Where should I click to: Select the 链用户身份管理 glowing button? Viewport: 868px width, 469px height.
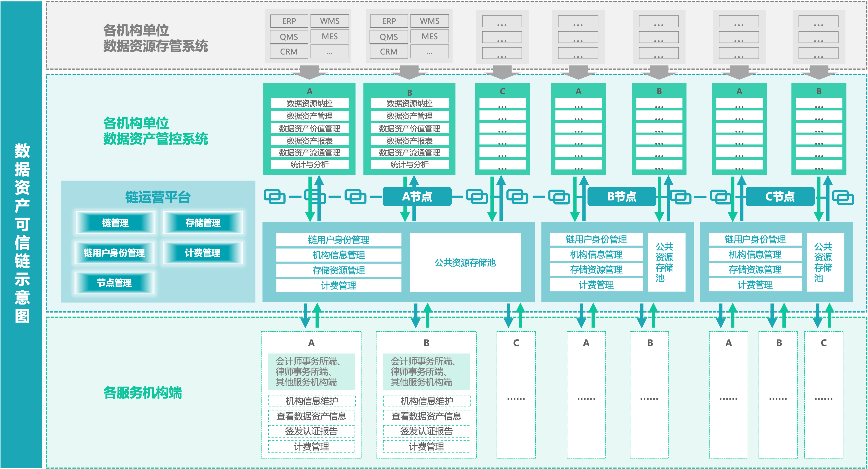pos(114,253)
